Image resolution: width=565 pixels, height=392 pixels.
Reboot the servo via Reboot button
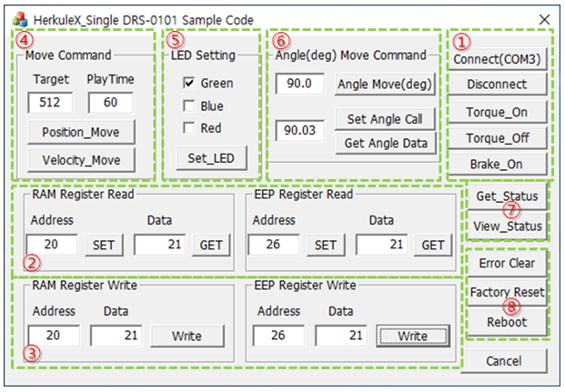(507, 322)
